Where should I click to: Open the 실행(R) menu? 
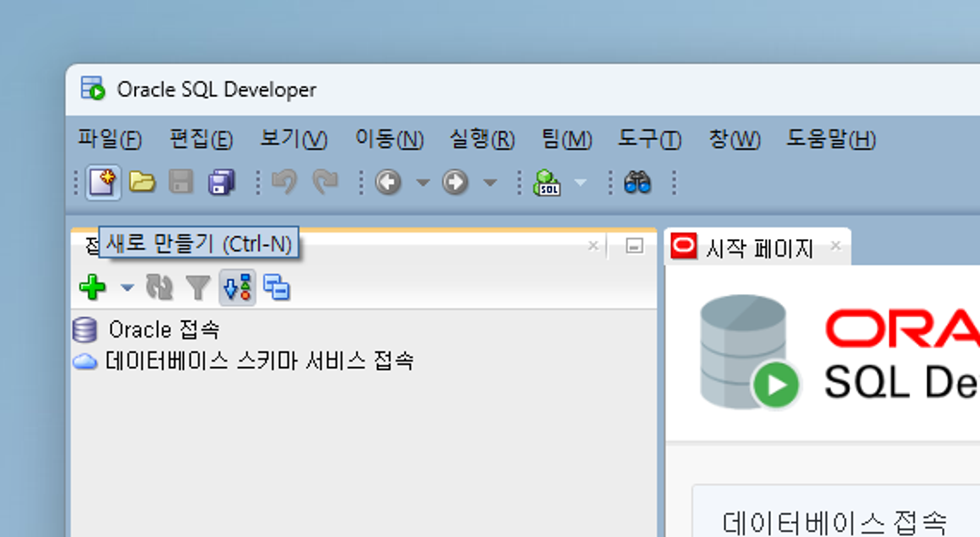tap(483, 139)
